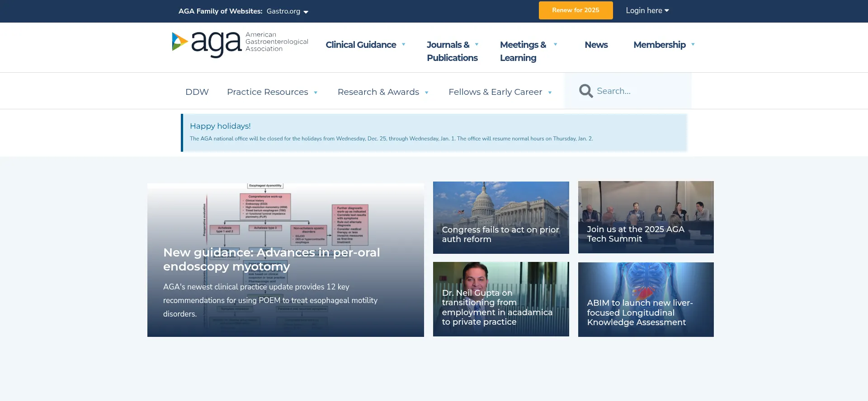The height and width of the screenshot is (401, 868).
Task: Click the Meetings & Learning dropdown arrow
Action: pyautogui.click(x=555, y=45)
